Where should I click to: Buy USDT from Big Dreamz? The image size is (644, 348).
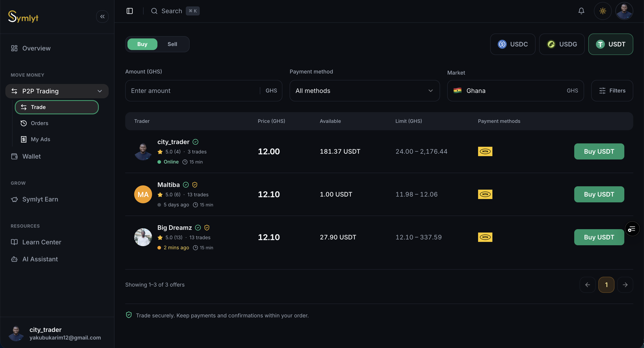[599, 237]
